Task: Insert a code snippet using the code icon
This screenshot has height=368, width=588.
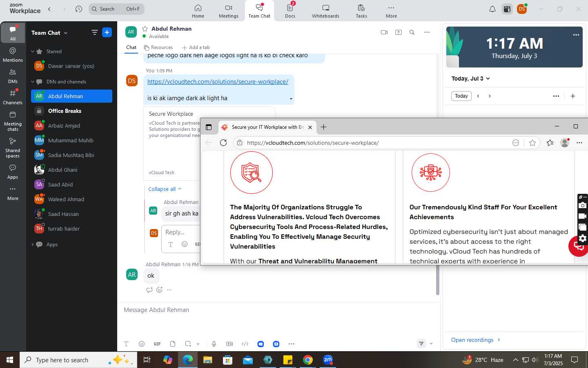Action: coord(245,344)
